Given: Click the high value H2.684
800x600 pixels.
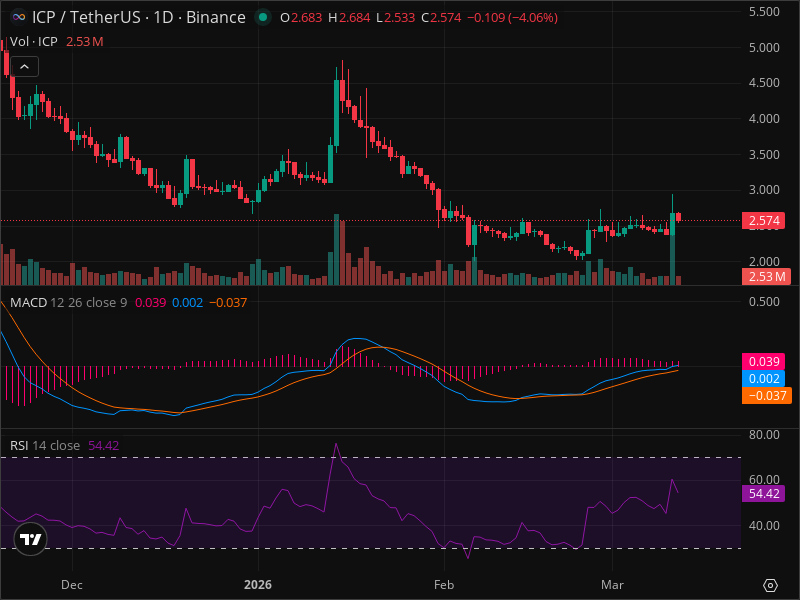Looking at the screenshot, I should point(349,18).
